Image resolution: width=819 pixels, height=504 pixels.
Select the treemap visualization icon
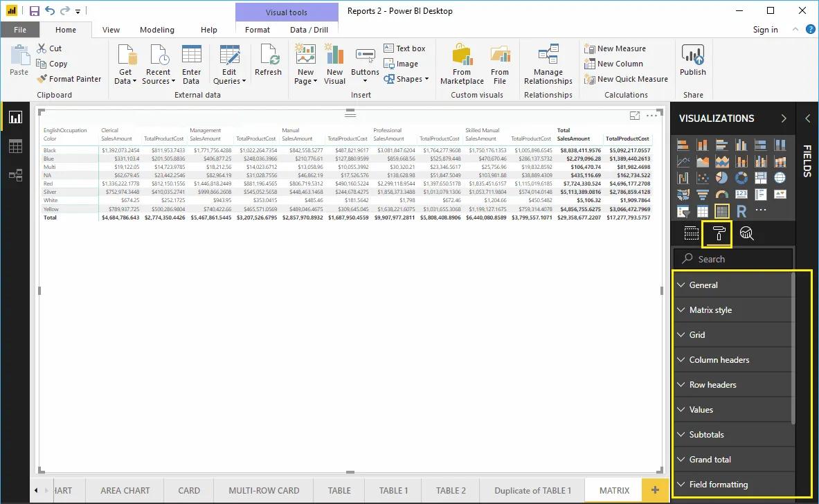(759, 177)
